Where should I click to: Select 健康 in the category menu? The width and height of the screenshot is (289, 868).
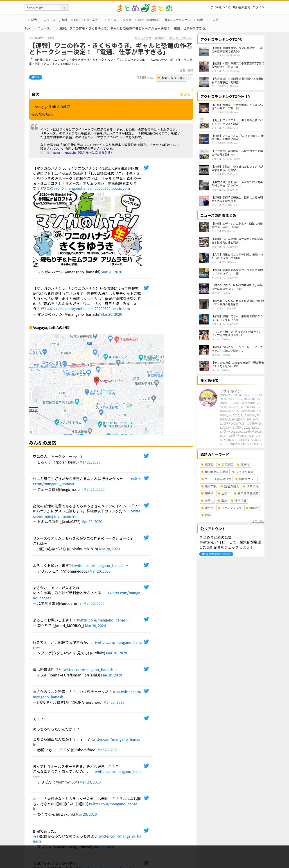pos(199,20)
